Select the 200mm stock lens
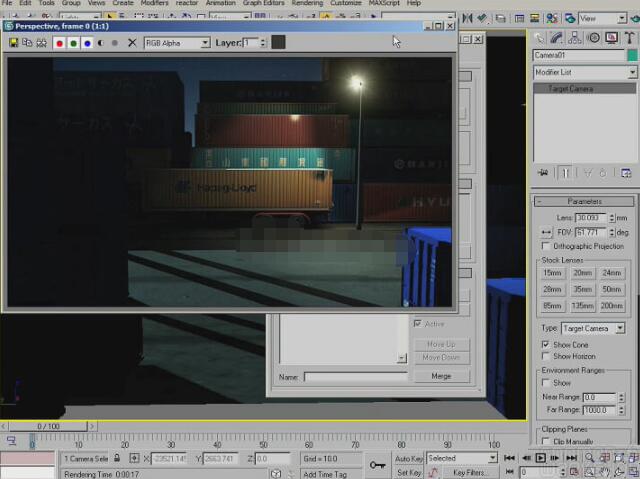This screenshot has width=640, height=479. [x=611, y=306]
